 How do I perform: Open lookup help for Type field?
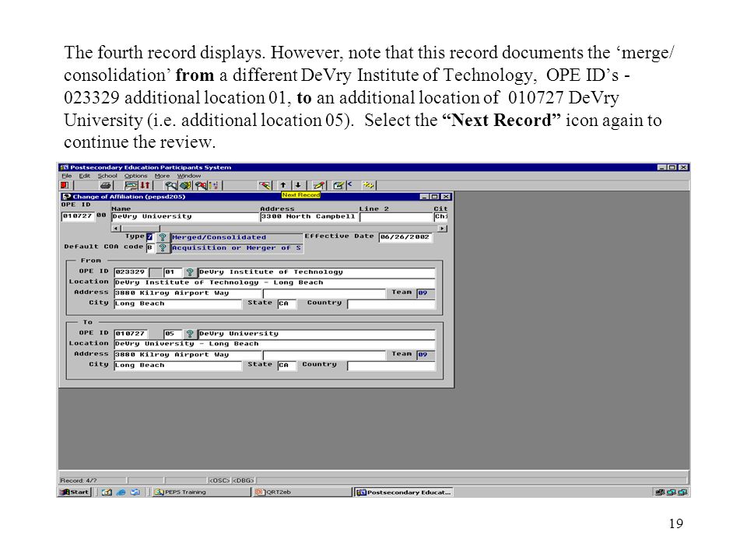click(163, 237)
